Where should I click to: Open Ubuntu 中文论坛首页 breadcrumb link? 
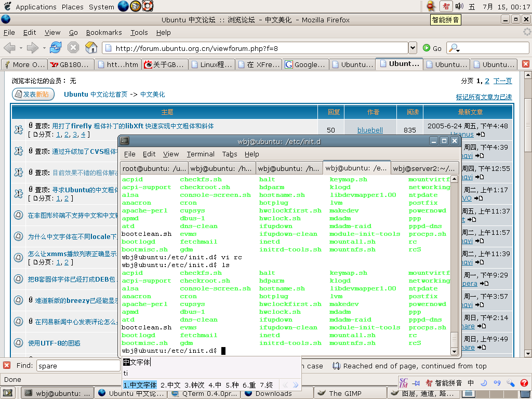tap(96, 95)
